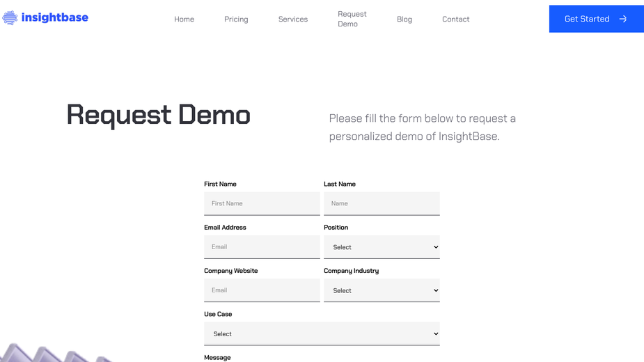Click the Get Started button

point(597,19)
